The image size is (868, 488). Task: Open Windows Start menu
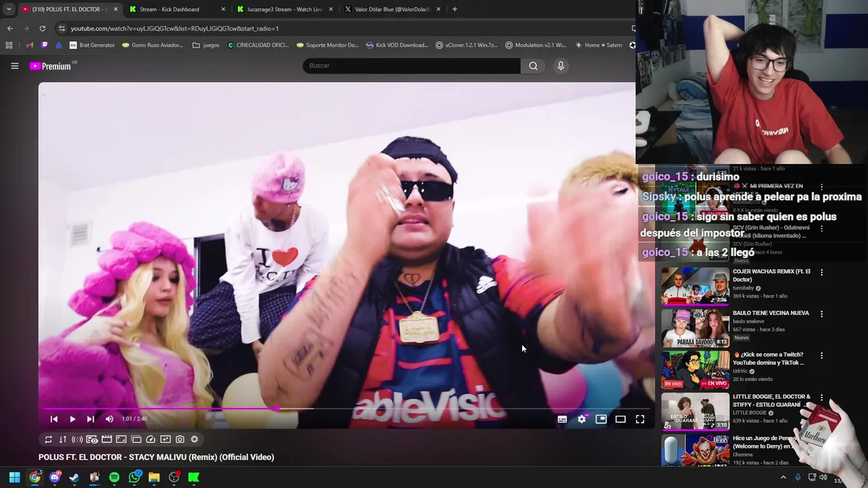point(14,477)
